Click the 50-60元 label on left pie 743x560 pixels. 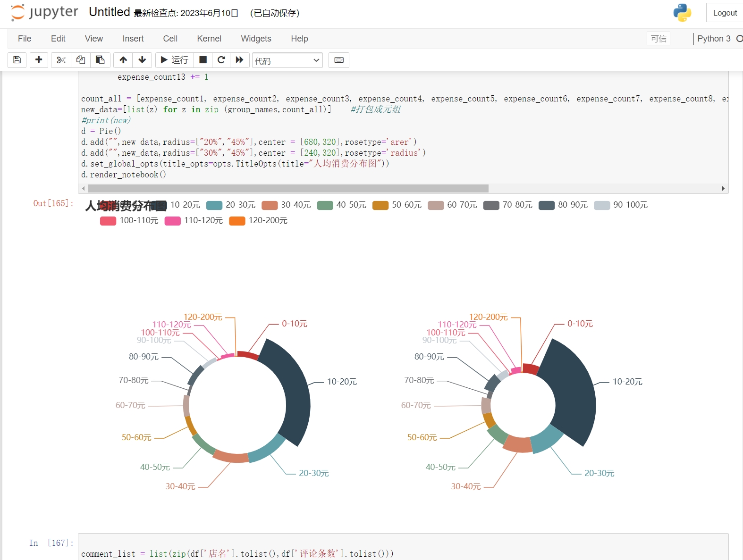[x=136, y=437]
